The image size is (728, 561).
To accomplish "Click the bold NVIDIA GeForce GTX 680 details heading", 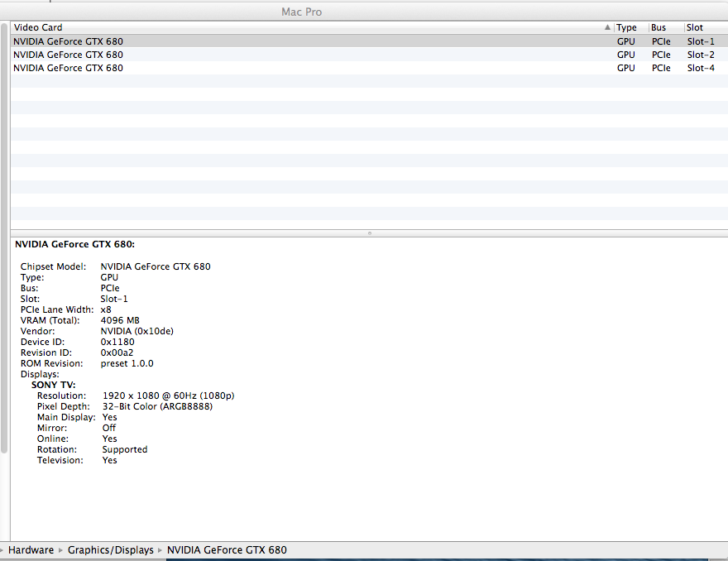I will (74, 244).
